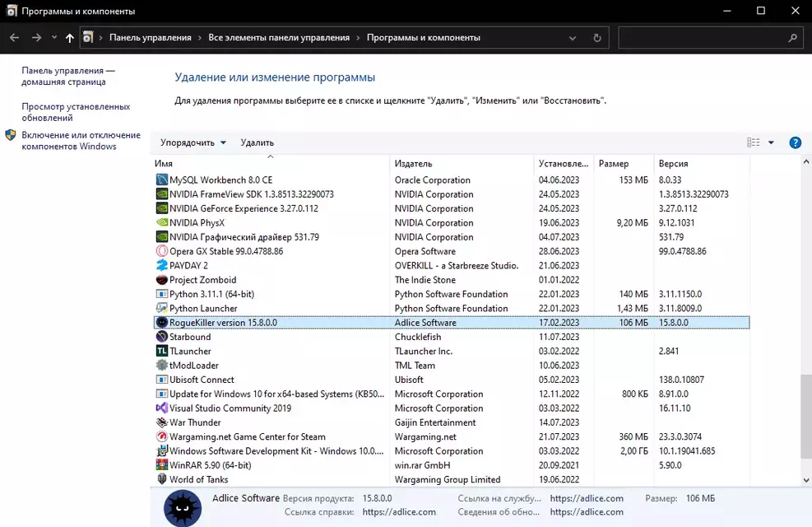Select Update for Windows 10 row icon
This screenshot has width=812, height=527.
coord(161,394)
